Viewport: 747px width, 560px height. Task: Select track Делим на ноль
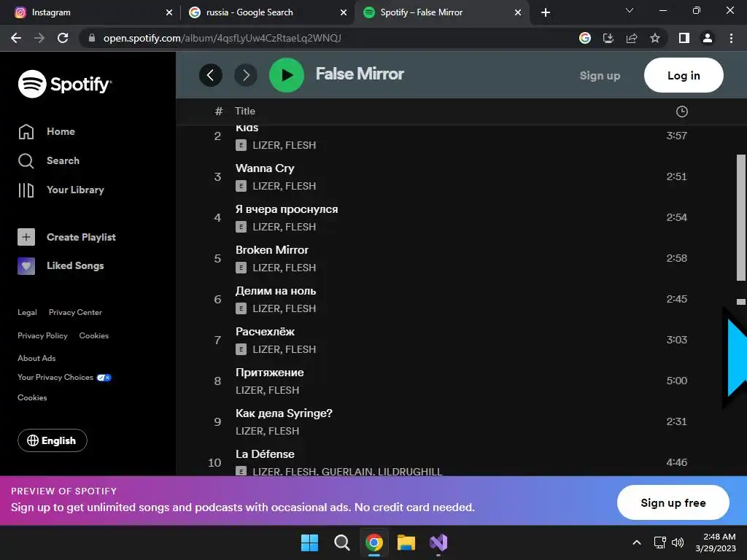pos(276,291)
